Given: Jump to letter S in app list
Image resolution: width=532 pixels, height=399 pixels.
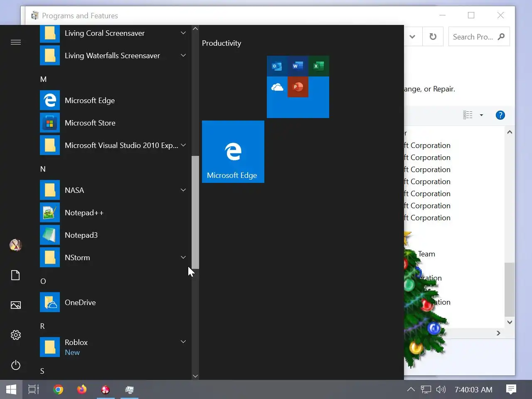Looking at the screenshot, I should [42, 371].
